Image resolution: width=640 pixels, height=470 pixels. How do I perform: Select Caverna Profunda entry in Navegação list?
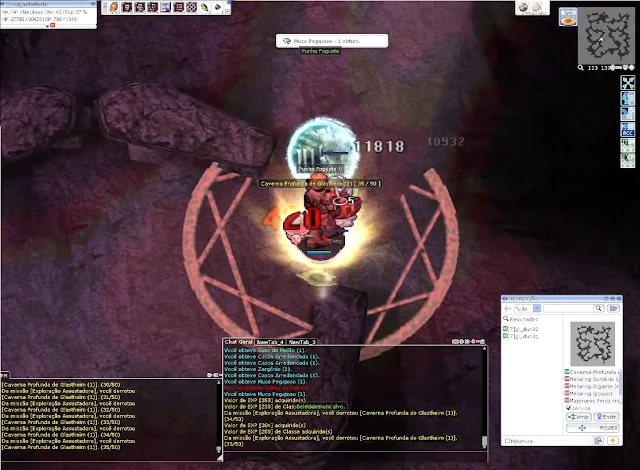591,372
